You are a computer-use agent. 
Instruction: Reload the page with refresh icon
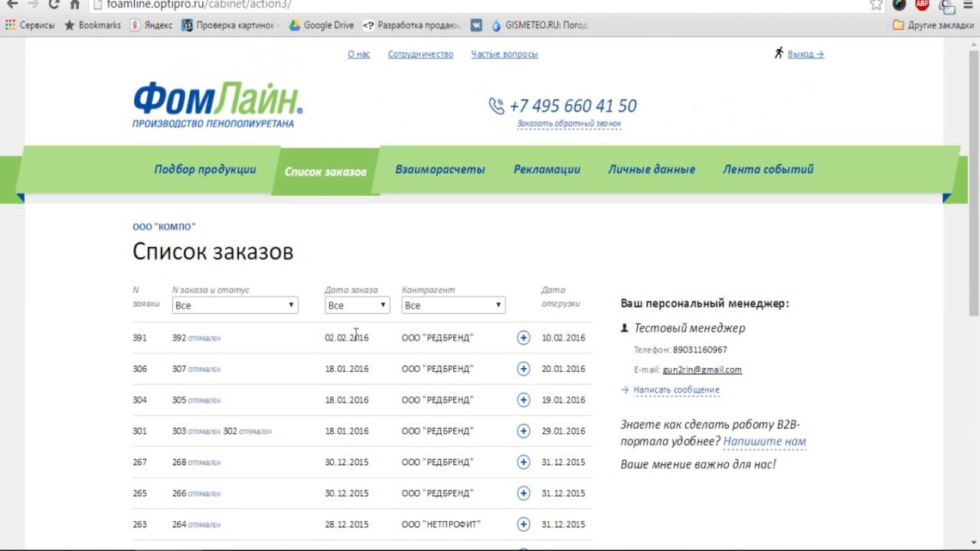click(x=54, y=5)
